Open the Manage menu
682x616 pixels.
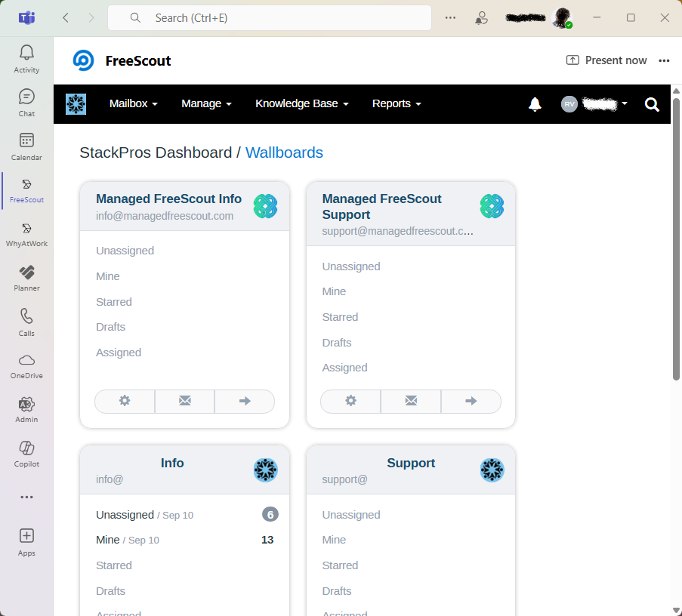(x=206, y=103)
